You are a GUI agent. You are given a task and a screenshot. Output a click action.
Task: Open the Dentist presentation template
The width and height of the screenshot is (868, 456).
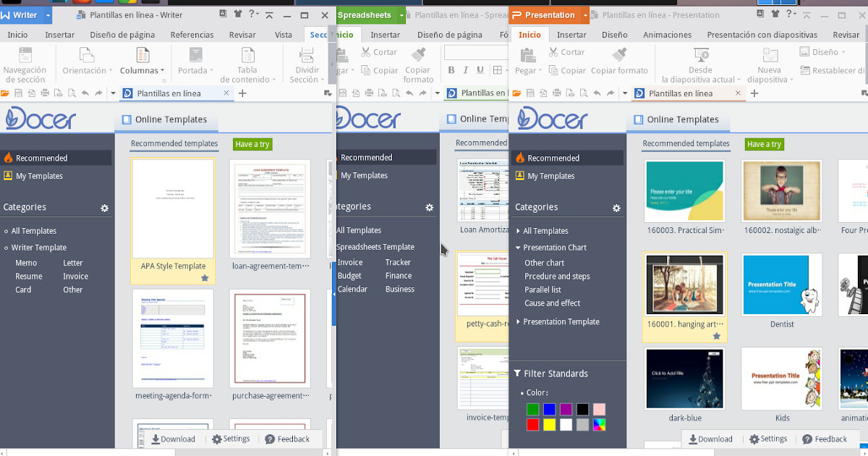click(x=782, y=284)
